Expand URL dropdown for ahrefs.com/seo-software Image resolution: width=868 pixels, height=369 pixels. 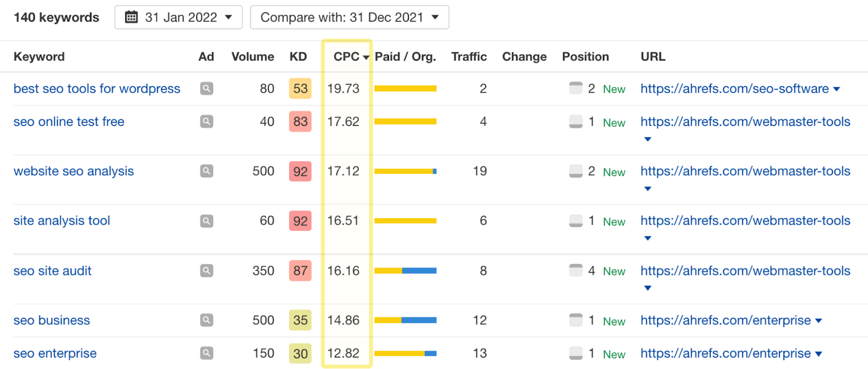pos(837,89)
